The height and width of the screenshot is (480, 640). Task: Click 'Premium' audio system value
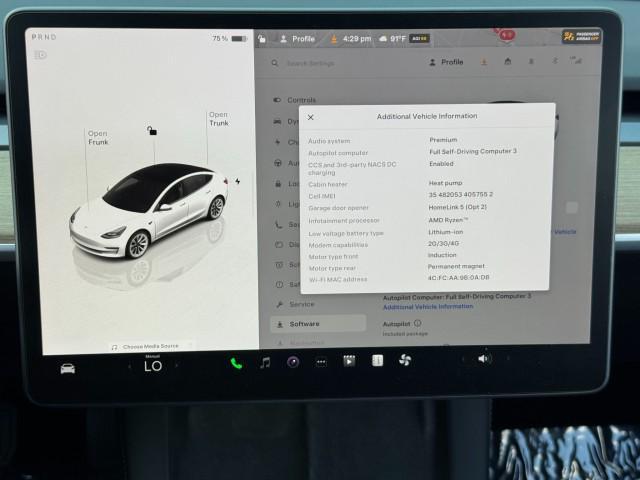click(443, 140)
